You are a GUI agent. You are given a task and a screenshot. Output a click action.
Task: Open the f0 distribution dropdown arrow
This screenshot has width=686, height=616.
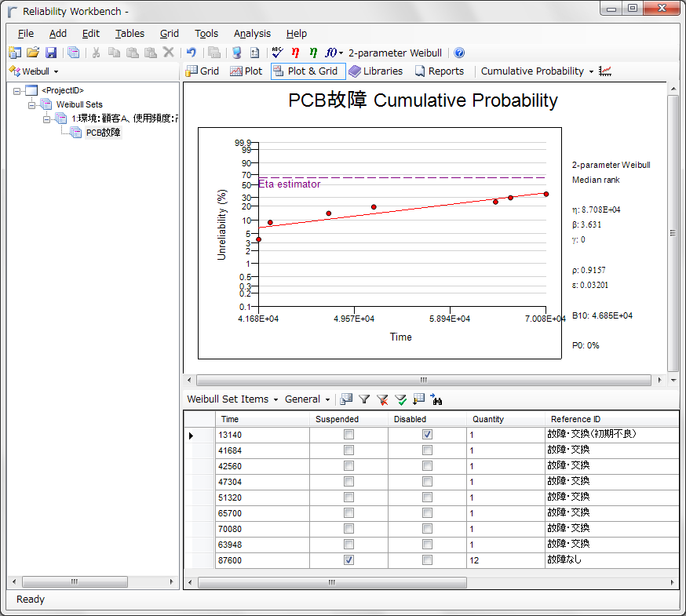tap(341, 53)
